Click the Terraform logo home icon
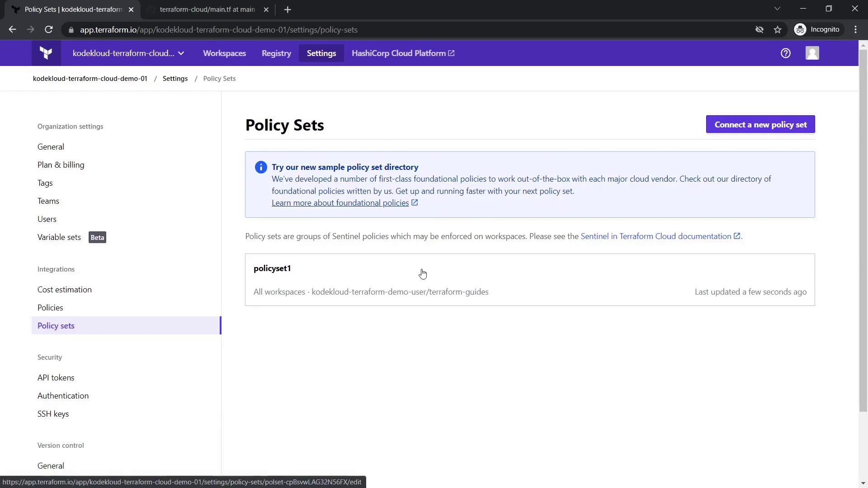Image resolution: width=868 pixels, height=488 pixels. coord(46,53)
